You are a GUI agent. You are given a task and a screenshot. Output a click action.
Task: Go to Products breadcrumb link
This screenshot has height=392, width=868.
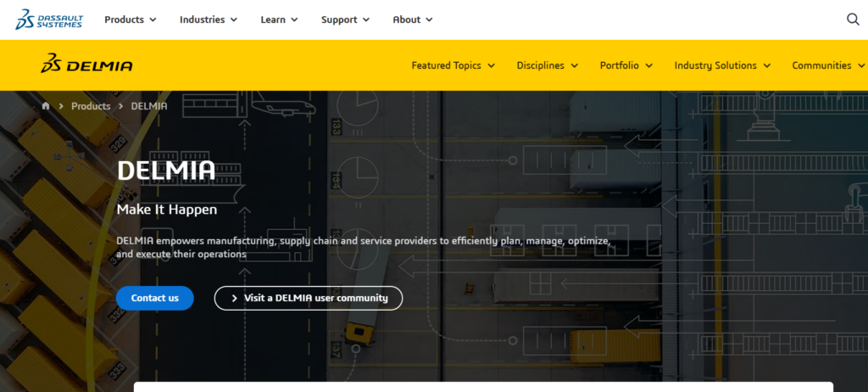click(x=91, y=106)
